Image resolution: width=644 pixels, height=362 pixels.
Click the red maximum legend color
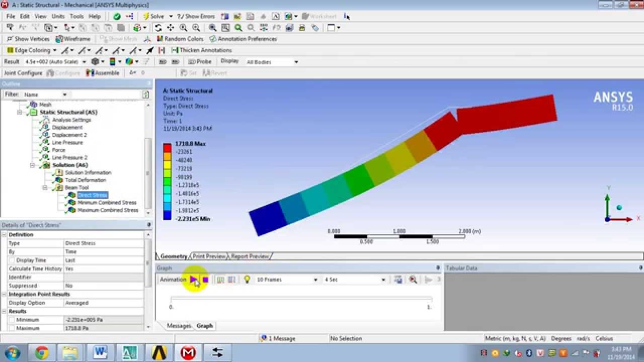(167, 148)
